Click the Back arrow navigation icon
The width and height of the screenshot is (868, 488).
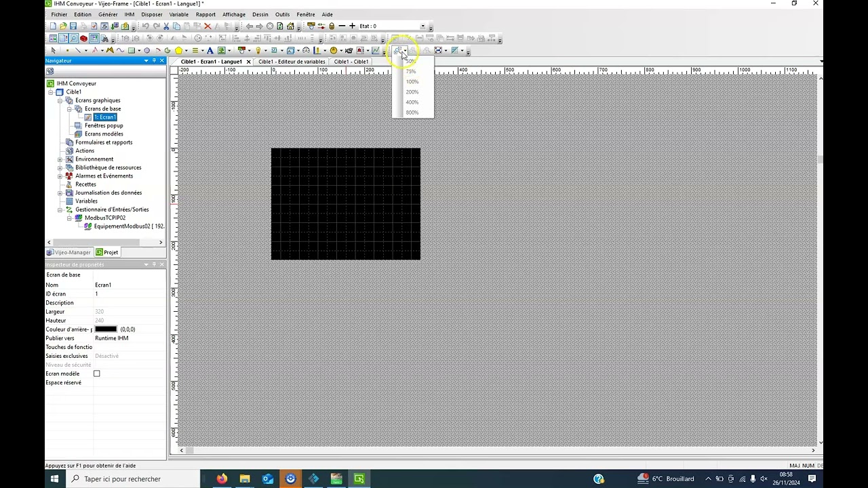[x=249, y=26]
